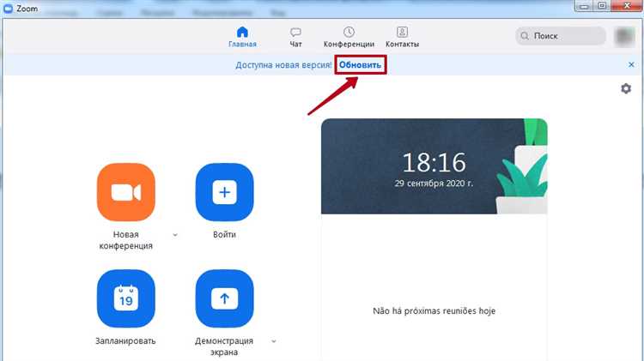Open the profile avatar menu
This screenshot has height=361, width=644.
[625, 36]
